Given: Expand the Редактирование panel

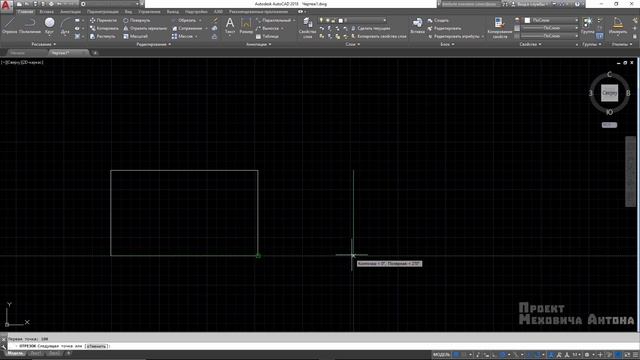Looking at the screenshot, I should tap(153, 44).
